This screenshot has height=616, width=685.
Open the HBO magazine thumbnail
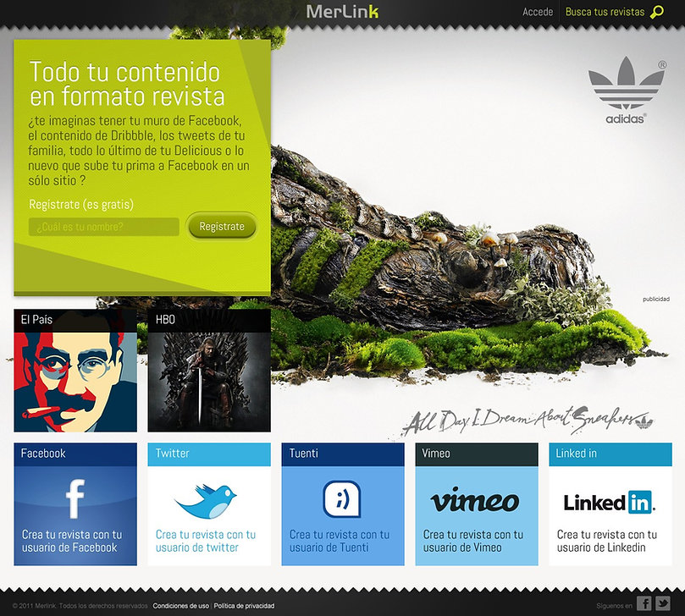(209, 371)
